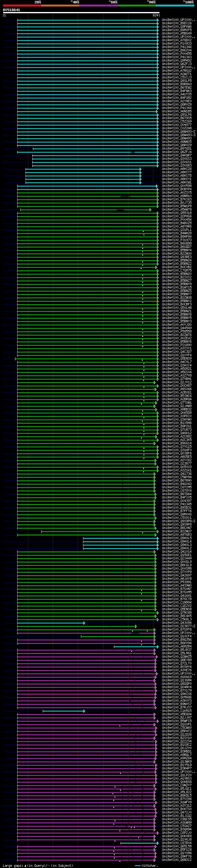Viewport: 197px width, 868px height.
Task: Click hit label UniRef100_C6TBX4
Action: pos(177,843)
